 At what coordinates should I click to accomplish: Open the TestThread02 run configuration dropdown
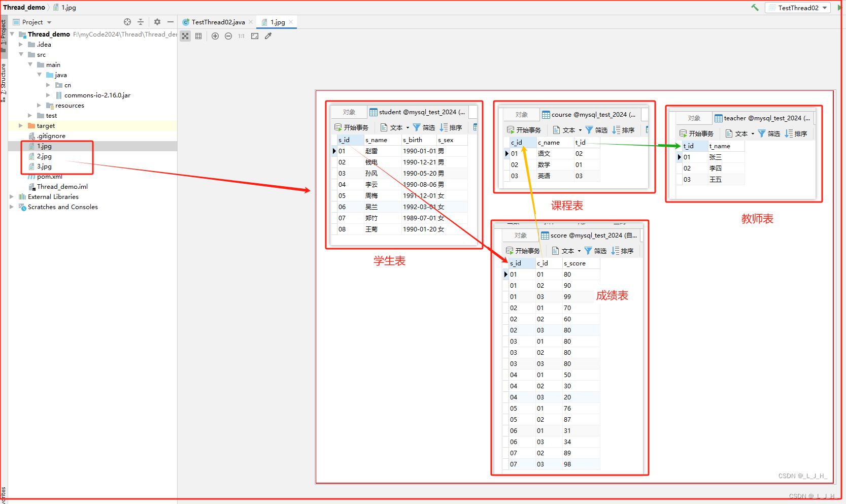(x=798, y=8)
